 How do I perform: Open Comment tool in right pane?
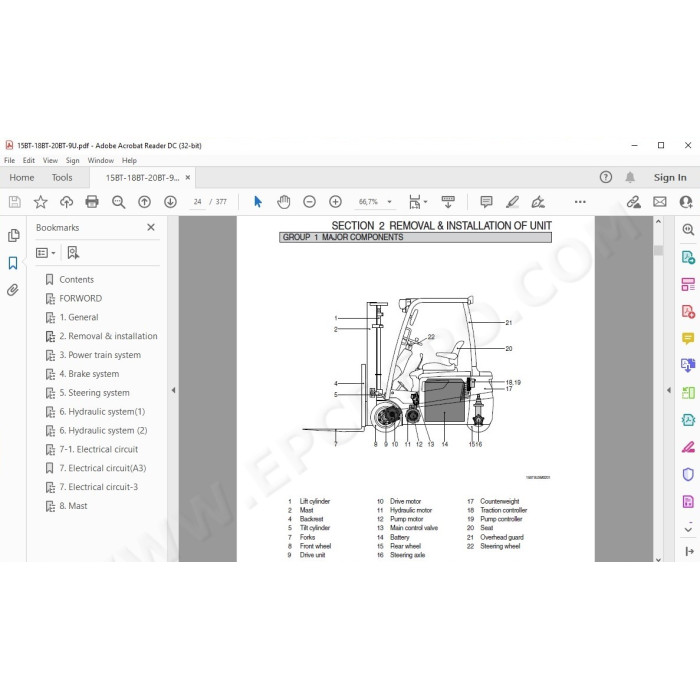(688, 338)
